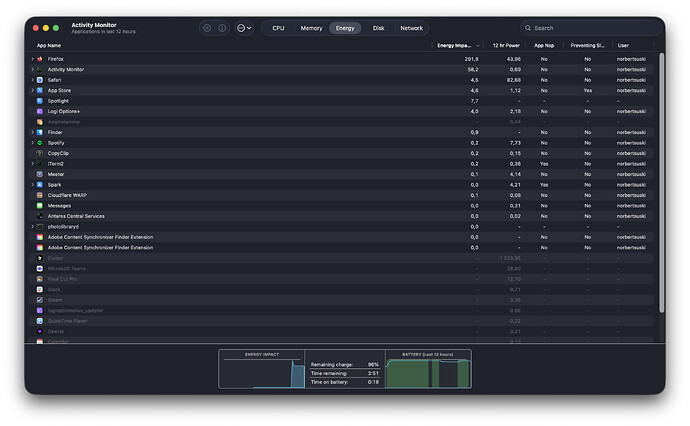Click the Finder app icon
The width and height of the screenshot is (690, 426).
[40, 132]
